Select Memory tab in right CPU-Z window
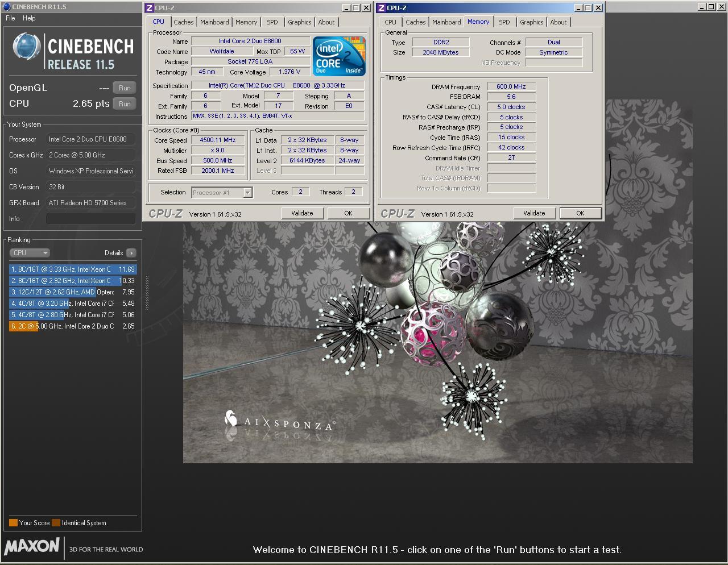 (478, 22)
